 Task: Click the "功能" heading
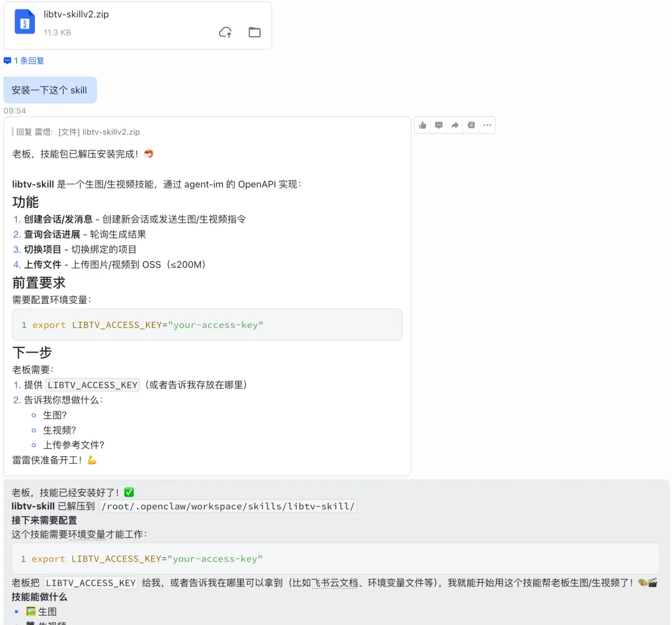[x=26, y=202]
